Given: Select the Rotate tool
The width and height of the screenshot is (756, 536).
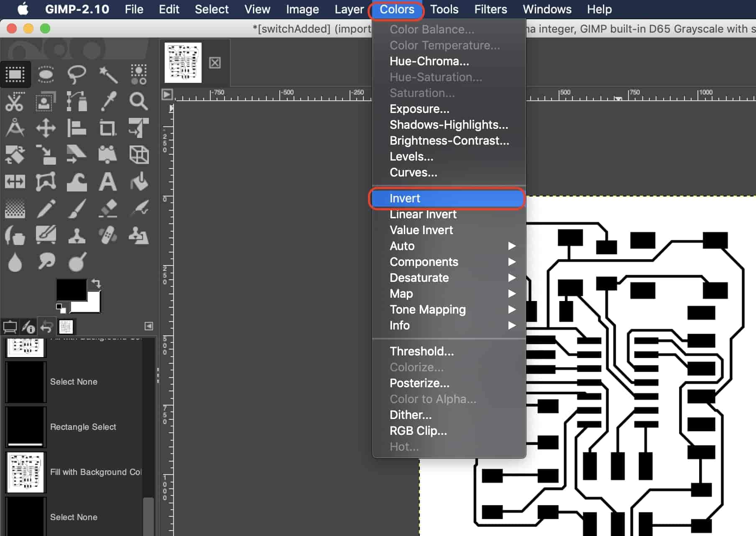Looking at the screenshot, I should pyautogui.click(x=15, y=155).
